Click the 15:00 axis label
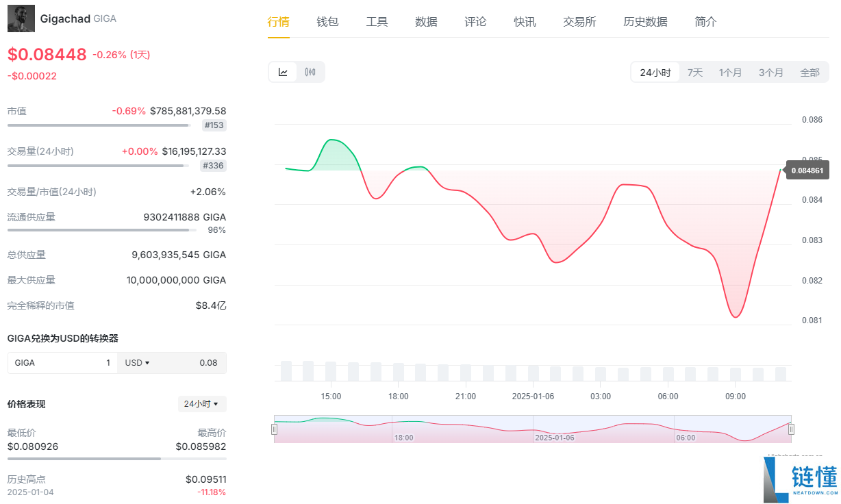This screenshot has width=841, height=504. coord(331,396)
